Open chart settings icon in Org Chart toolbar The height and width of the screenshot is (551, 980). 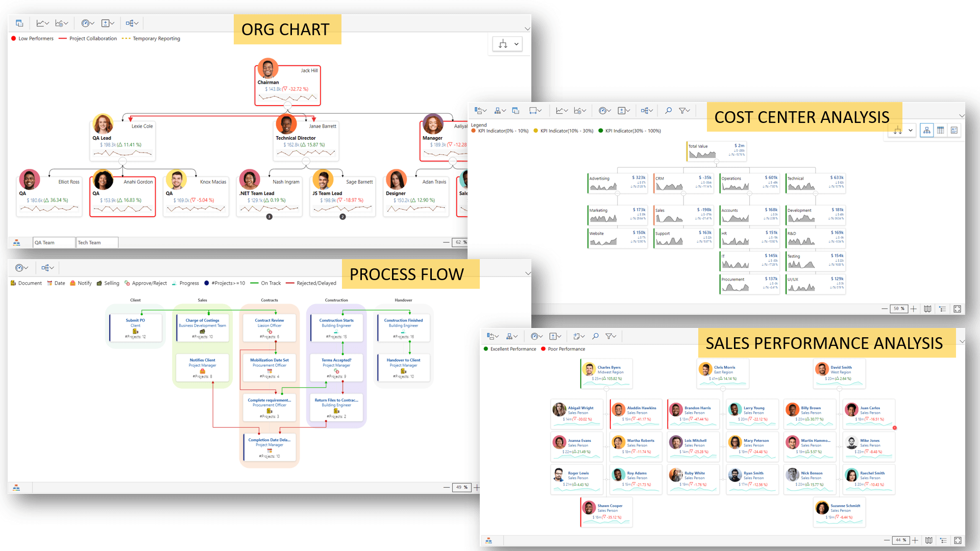[x=62, y=23]
